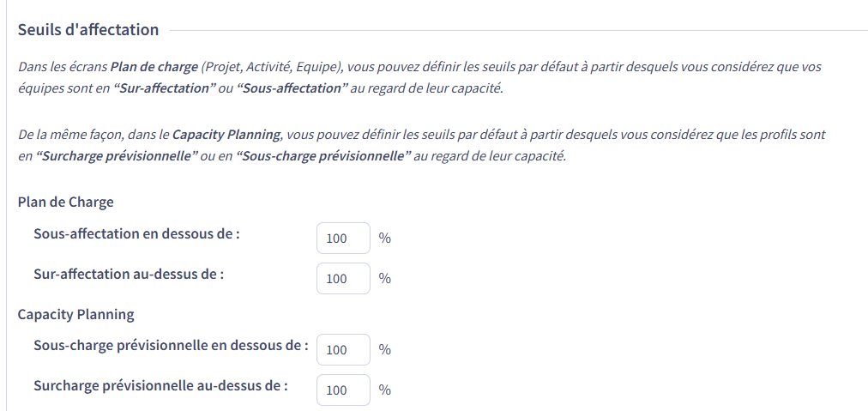Click bold 'Plan de charge' in first paragraph
The height and width of the screenshot is (411, 868).
[154, 67]
